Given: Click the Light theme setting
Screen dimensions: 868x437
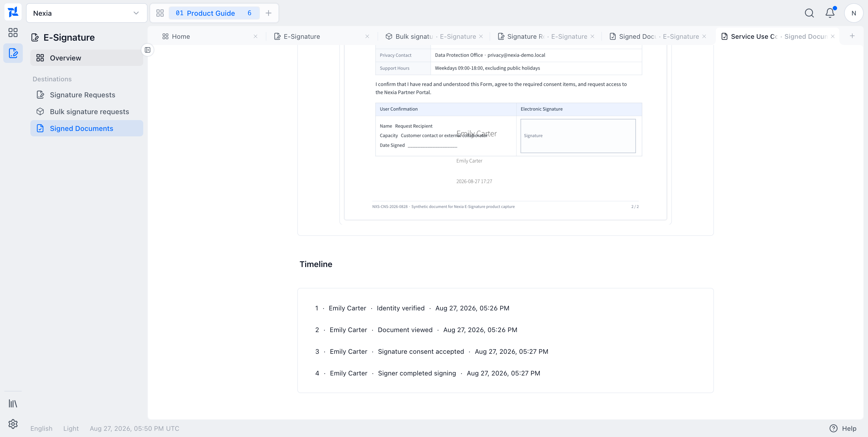Looking at the screenshot, I should (71, 429).
